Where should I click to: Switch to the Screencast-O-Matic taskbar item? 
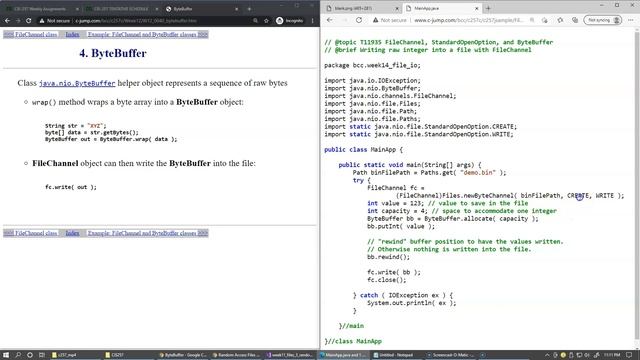[451, 355]
